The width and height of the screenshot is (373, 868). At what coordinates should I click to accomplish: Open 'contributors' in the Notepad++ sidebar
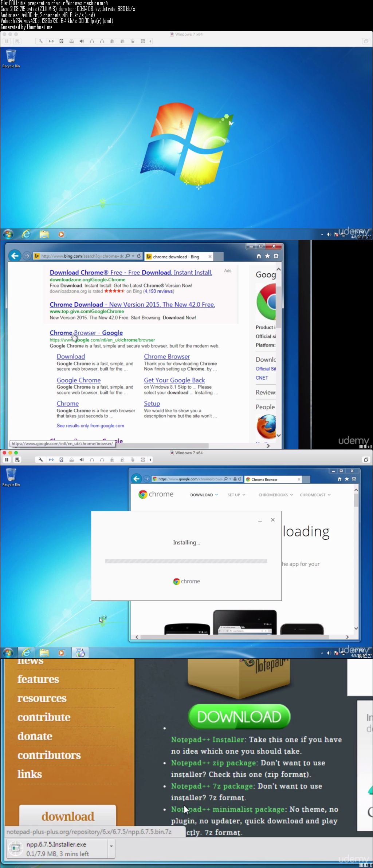[x=49, y=755]
